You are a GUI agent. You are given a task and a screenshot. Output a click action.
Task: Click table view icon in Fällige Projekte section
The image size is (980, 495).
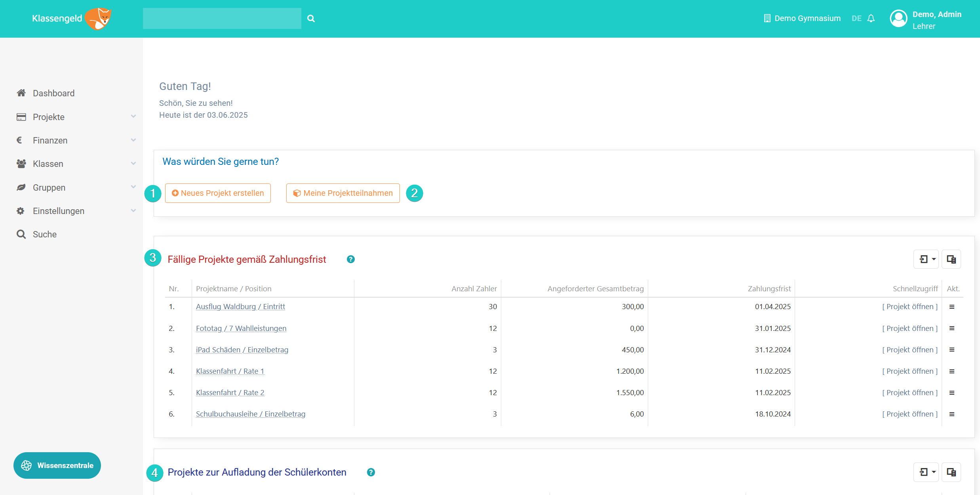(951, 259)
